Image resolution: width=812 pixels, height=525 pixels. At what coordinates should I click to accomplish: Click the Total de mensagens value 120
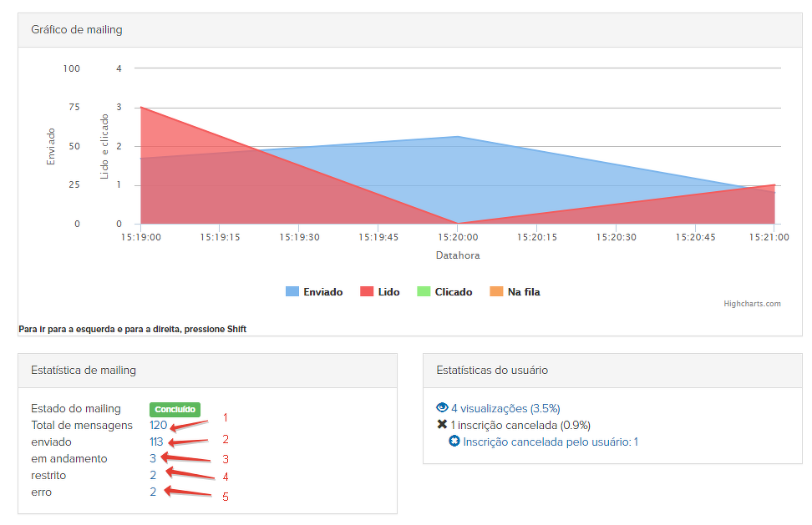(158, 425)
